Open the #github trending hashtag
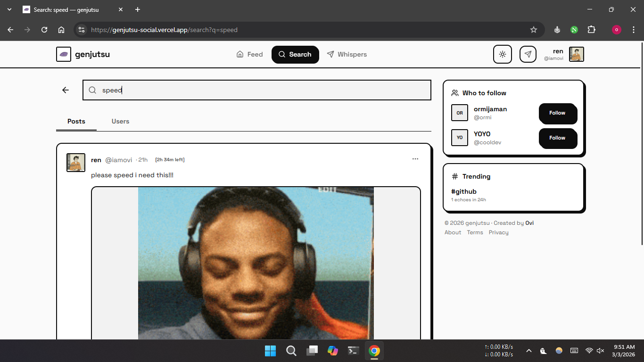 tap(464, 191)
